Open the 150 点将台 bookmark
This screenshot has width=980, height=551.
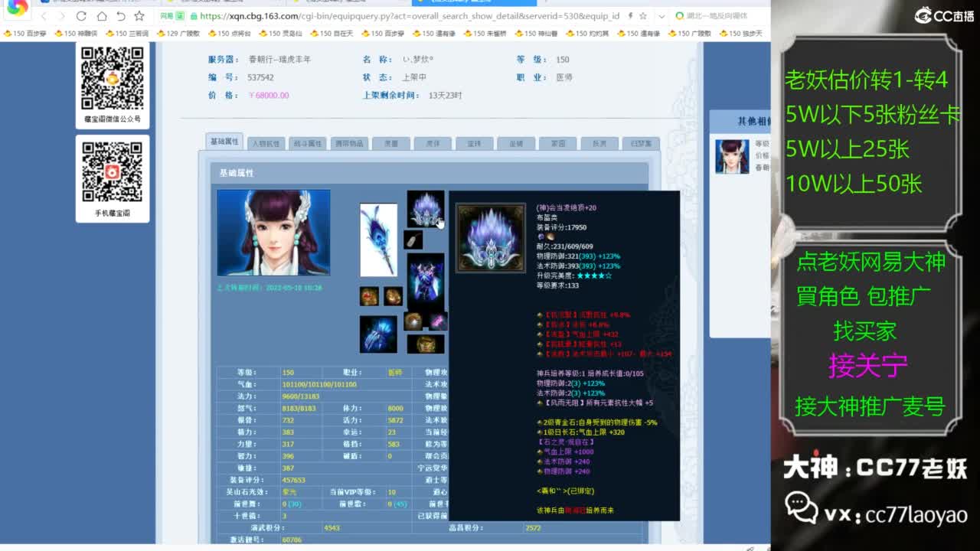coord(230,34)
